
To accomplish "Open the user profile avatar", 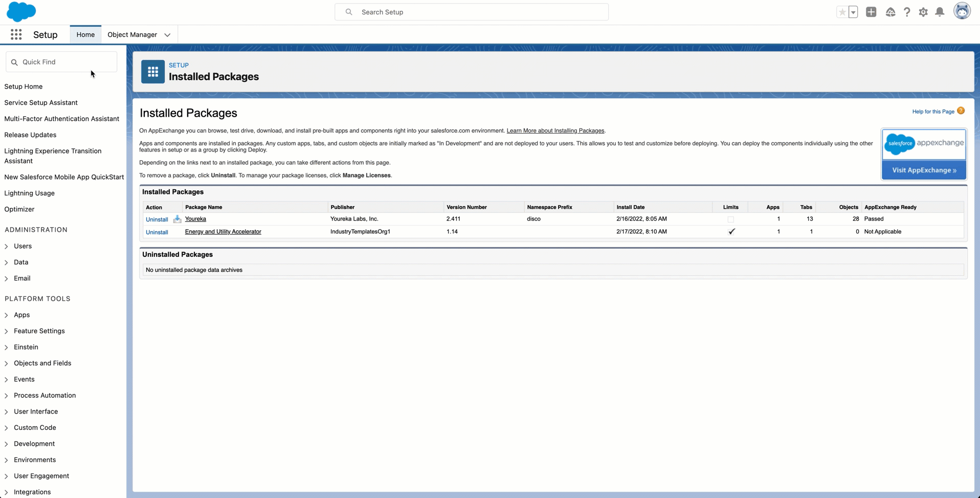I will [x=962, y=11].
